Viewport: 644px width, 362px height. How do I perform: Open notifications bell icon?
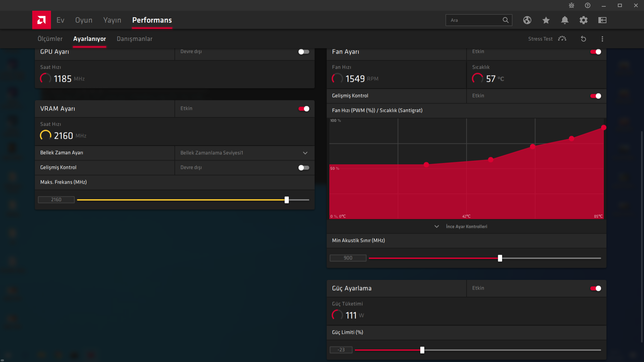tap(565, 20)
